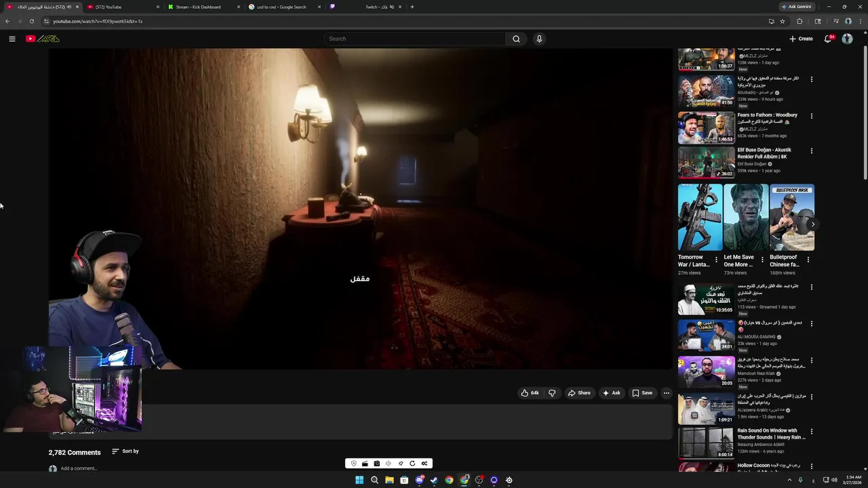Open the browser extensions puzzle icon

tap(800, 21)
